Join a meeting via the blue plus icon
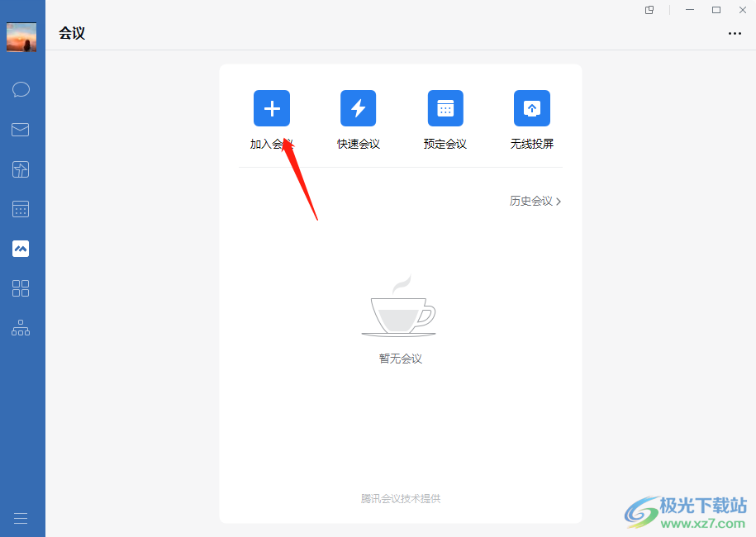This screenshot has height=537, width=756. click(x=271, y=108)
